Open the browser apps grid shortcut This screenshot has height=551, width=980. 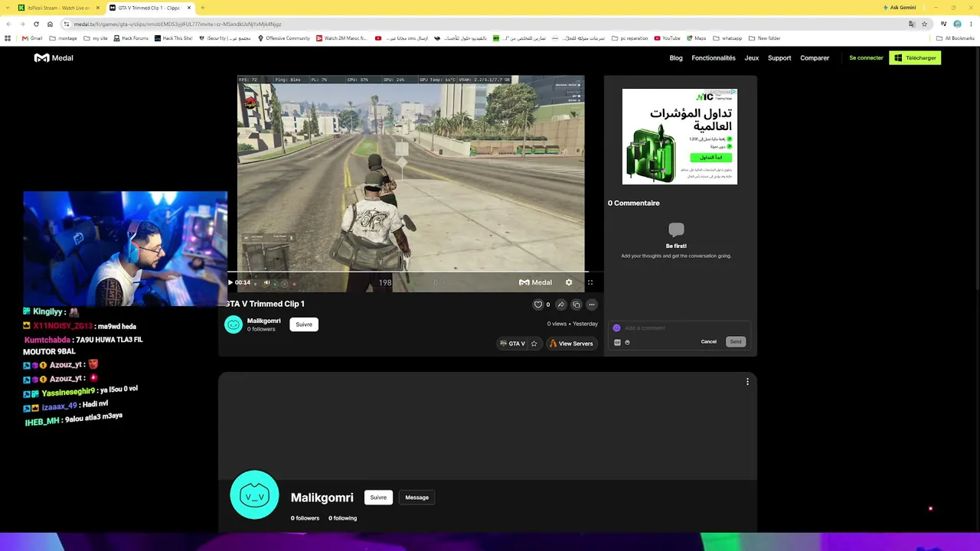pos(8,38)
